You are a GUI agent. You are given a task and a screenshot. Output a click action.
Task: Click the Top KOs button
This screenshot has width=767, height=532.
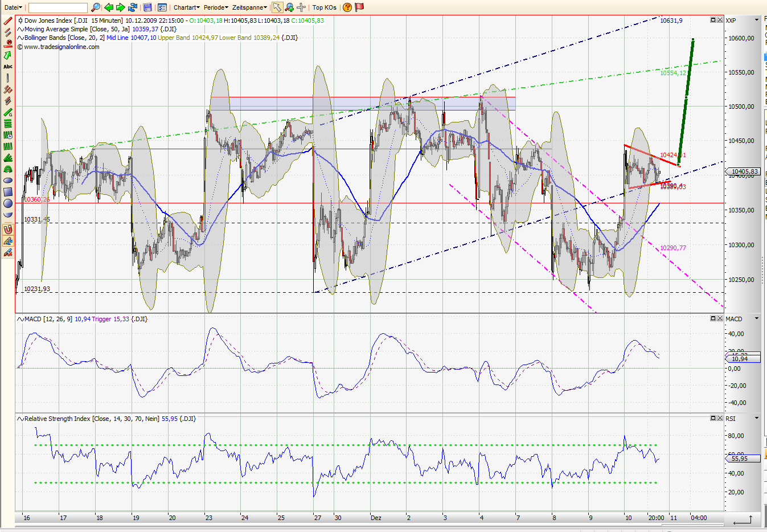(323, 7)
